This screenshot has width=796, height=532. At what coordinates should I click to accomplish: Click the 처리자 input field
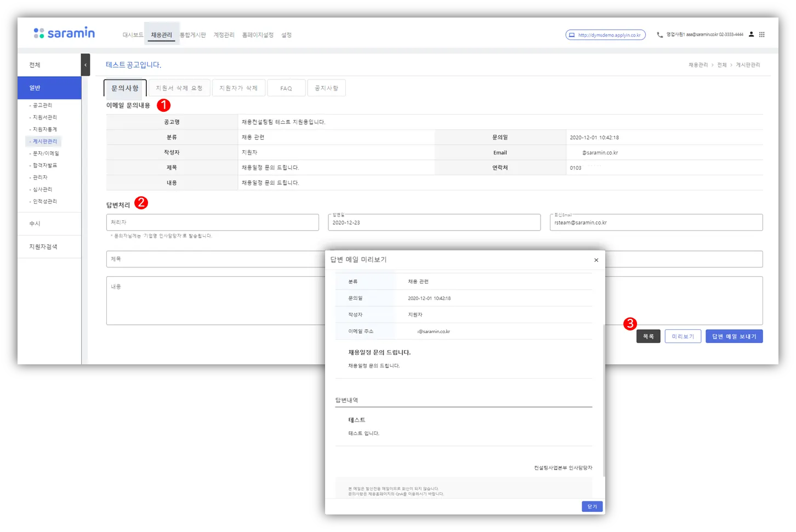(x=213, y=222)
